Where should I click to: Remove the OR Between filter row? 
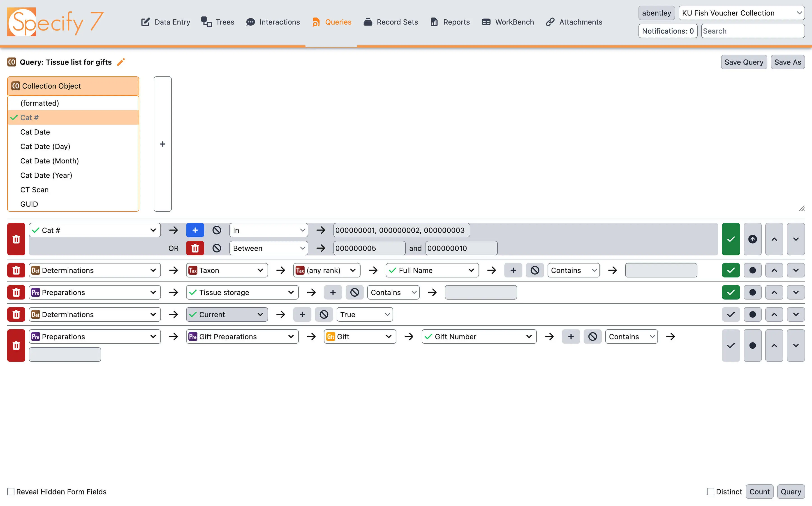(x=195, y=248)
